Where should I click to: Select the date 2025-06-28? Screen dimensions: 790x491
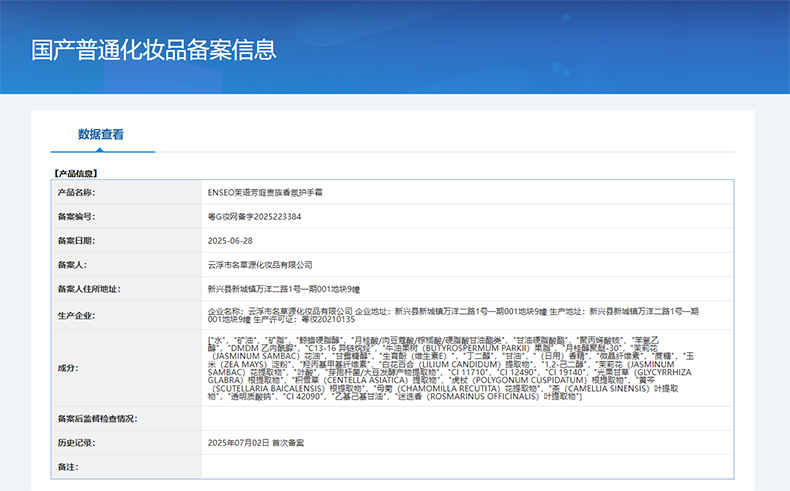tap(230, 241)
